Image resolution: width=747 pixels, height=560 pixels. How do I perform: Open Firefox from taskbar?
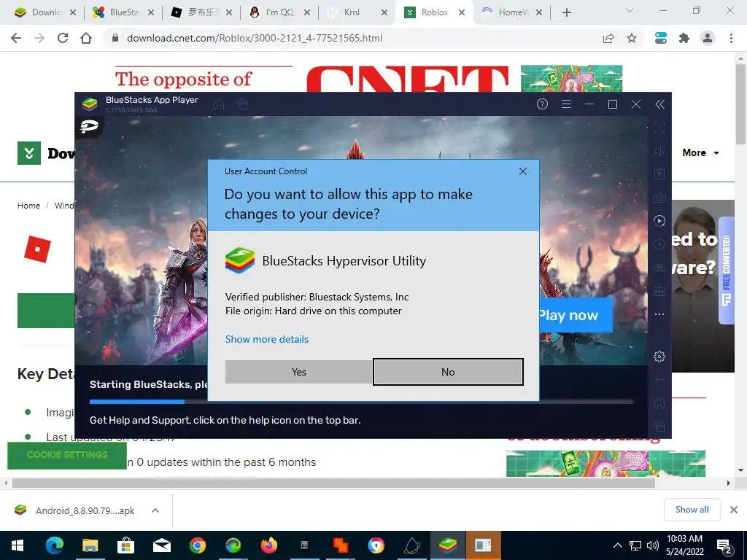(268, 545)
